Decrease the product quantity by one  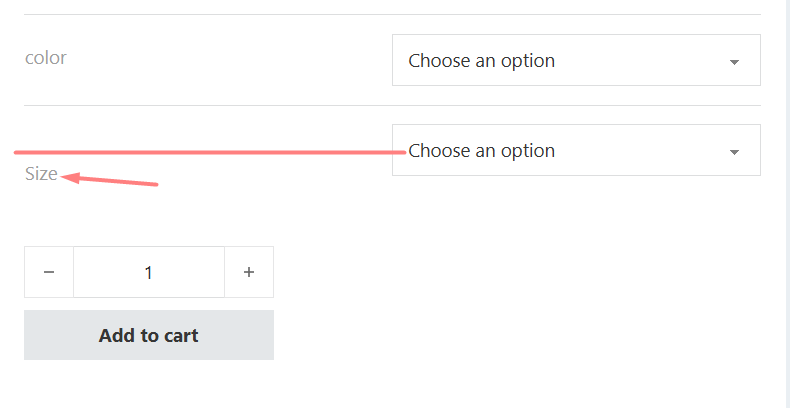point(49,272)
